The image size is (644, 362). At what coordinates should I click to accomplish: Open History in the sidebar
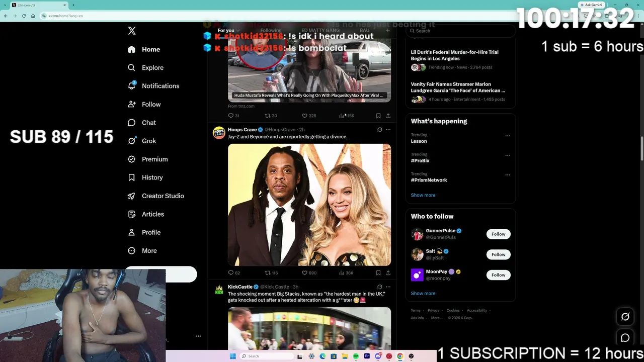coord(145,177)
